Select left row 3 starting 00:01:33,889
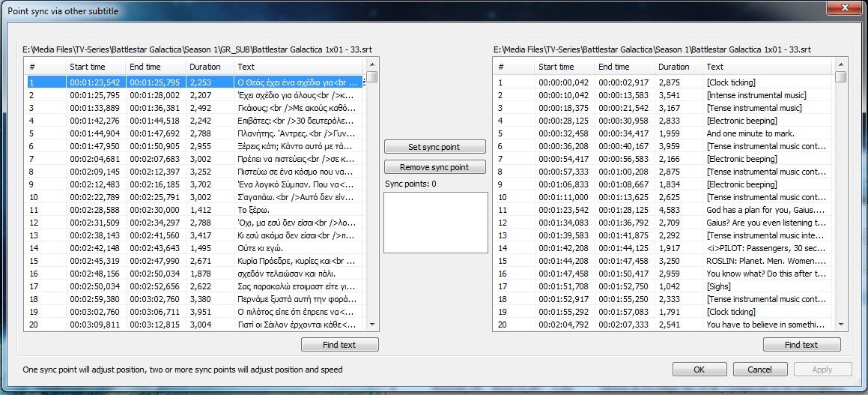The height and width of the screenshot is (395, 868). click(194, 107)
